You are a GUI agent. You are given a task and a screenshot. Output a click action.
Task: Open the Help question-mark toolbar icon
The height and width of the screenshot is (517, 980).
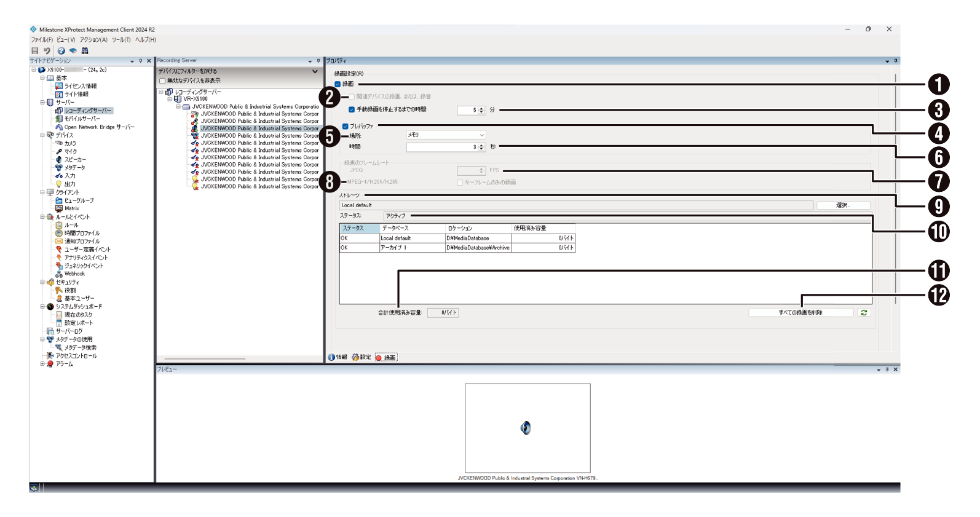[61, 51]
